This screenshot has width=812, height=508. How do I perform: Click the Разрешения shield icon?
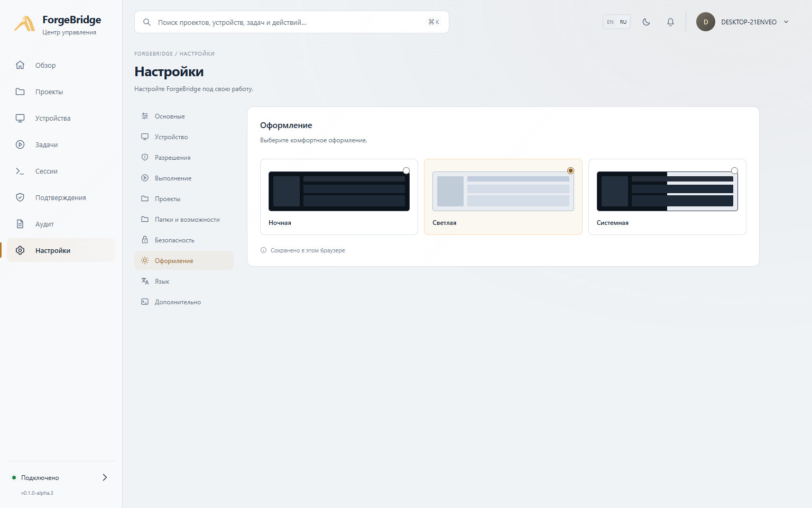coord(145,157)
